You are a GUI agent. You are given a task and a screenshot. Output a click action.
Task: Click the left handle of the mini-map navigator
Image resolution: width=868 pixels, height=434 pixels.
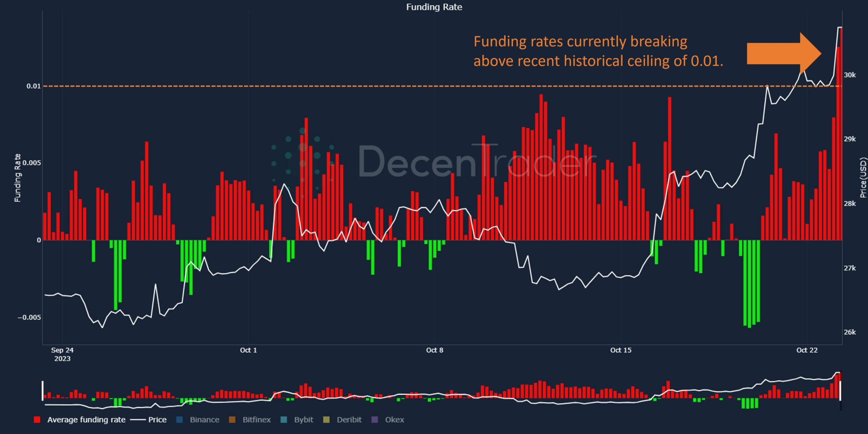[43, 390]
